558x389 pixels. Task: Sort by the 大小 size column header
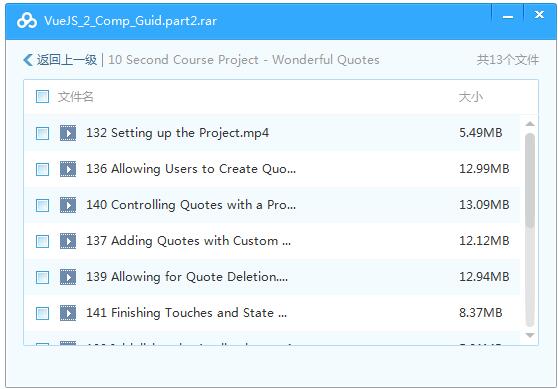point(470,97)
